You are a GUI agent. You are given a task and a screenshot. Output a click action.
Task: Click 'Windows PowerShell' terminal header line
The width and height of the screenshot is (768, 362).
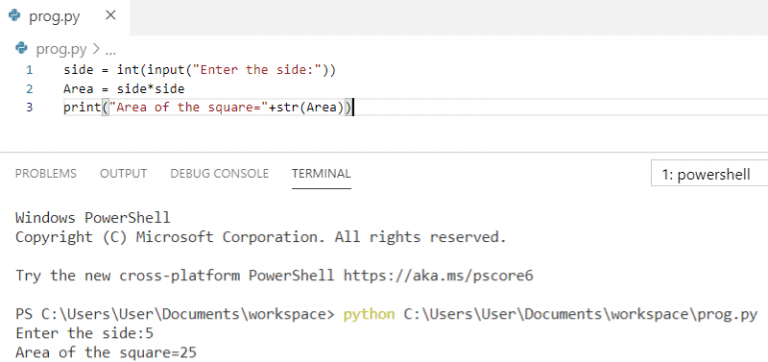(x=93, y=217)
